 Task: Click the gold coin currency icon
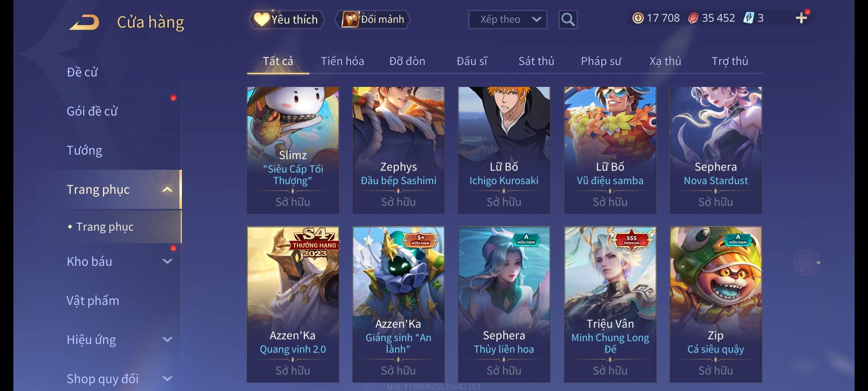click(x=638, y=18)
